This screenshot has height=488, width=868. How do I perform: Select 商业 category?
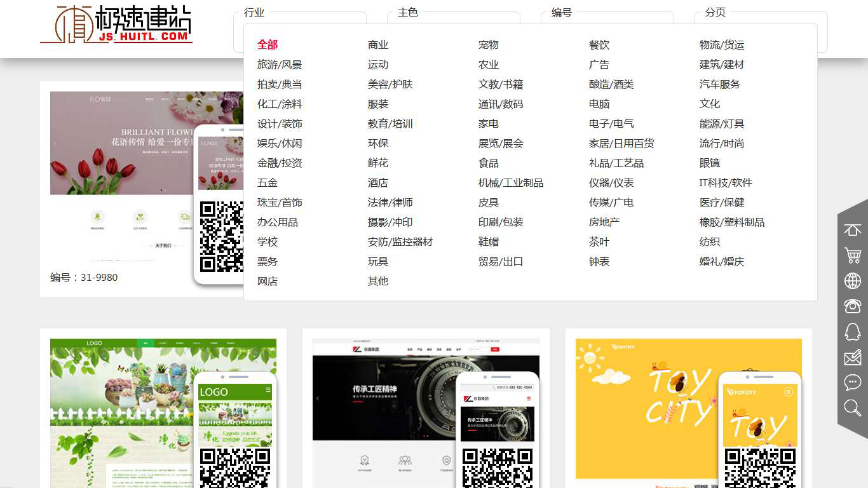[378, 45]
